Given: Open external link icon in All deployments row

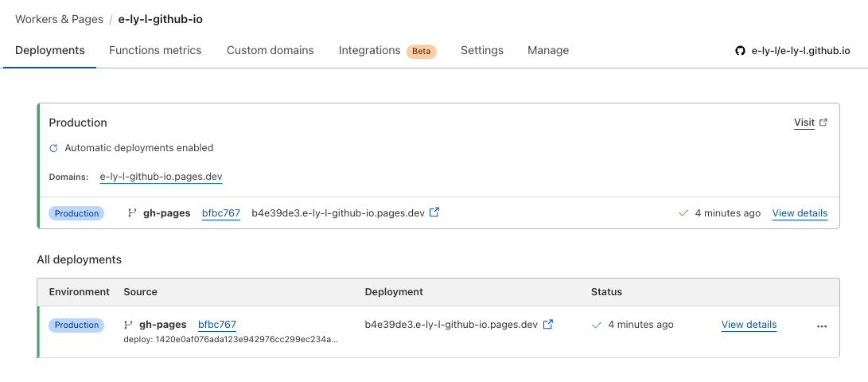Looking at the screenshot, I should pos(547,324).
